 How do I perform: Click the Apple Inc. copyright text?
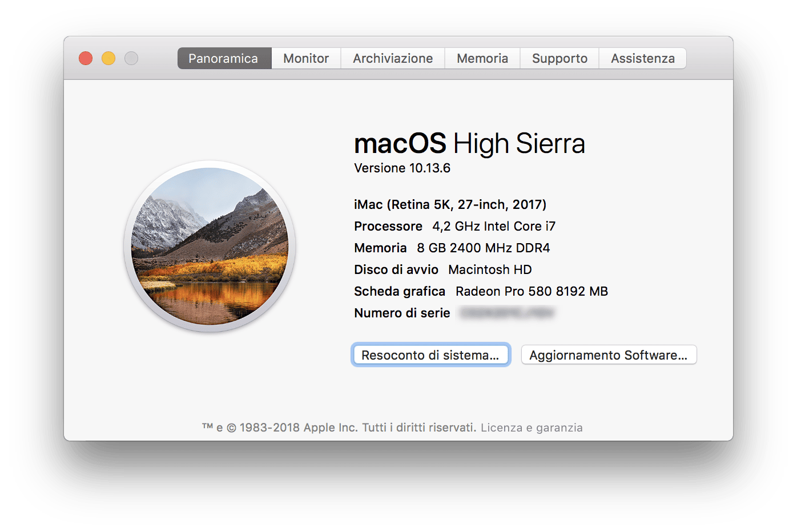point(339,428)
